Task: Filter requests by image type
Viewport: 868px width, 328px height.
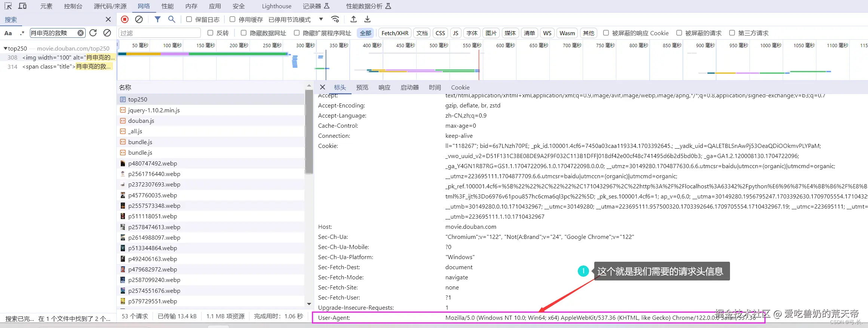Action: (x=491, y=33)
